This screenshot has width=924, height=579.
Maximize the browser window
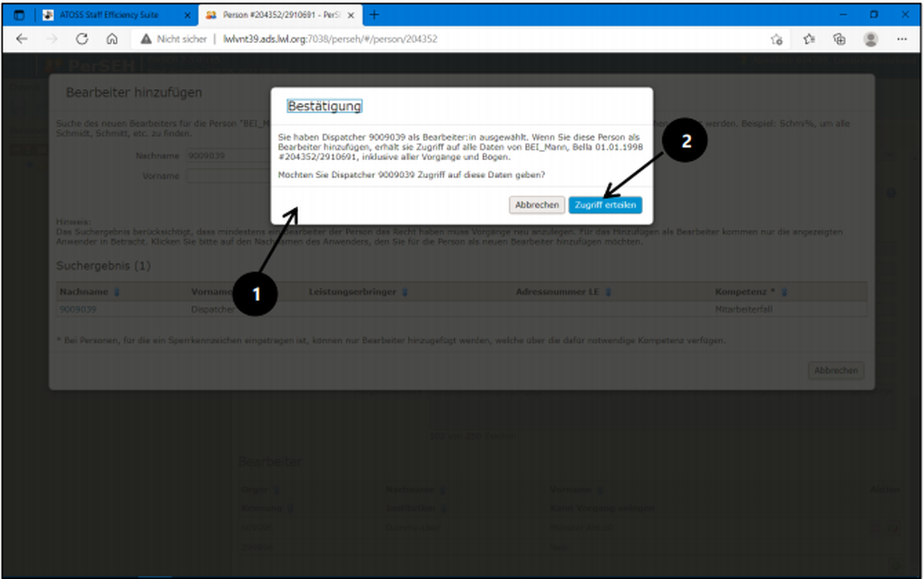873,14
